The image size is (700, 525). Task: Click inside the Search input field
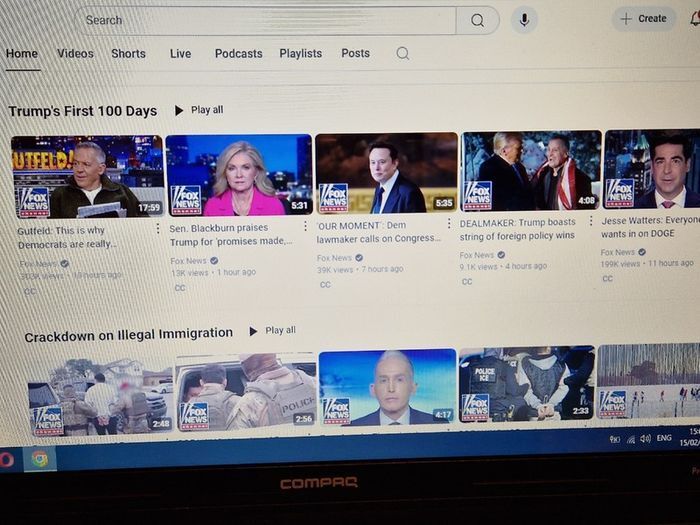266,21
